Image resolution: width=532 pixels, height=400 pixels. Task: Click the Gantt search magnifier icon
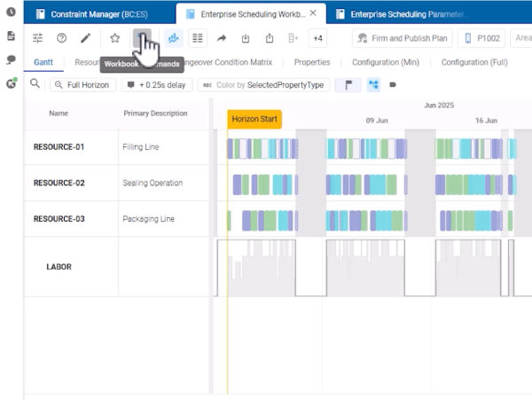35,83
